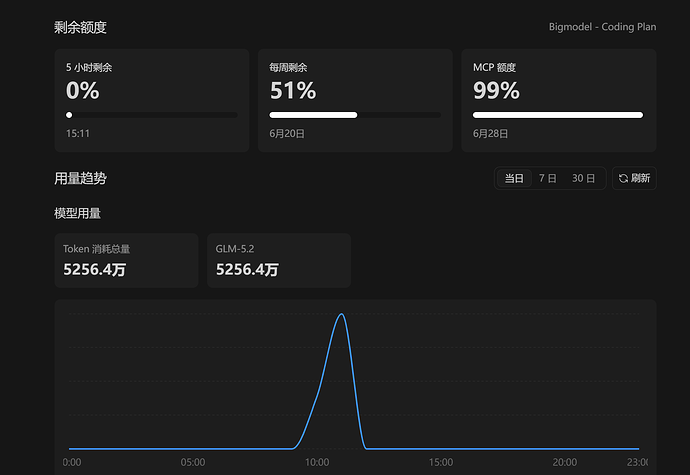Open the GLM-5.2 usage card
This screenshot has width=690, height=475.
[x=279, y=260]
